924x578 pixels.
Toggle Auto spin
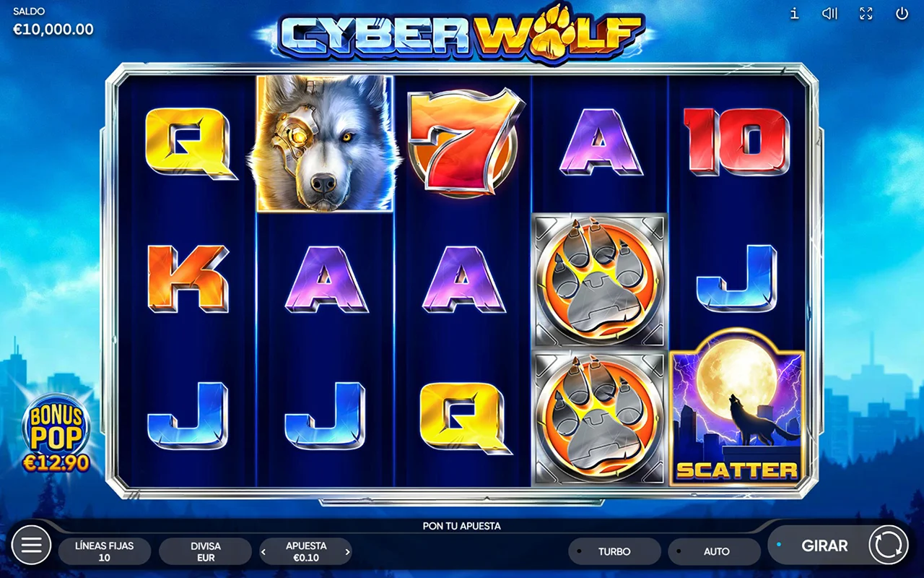(x=714, y=551)
